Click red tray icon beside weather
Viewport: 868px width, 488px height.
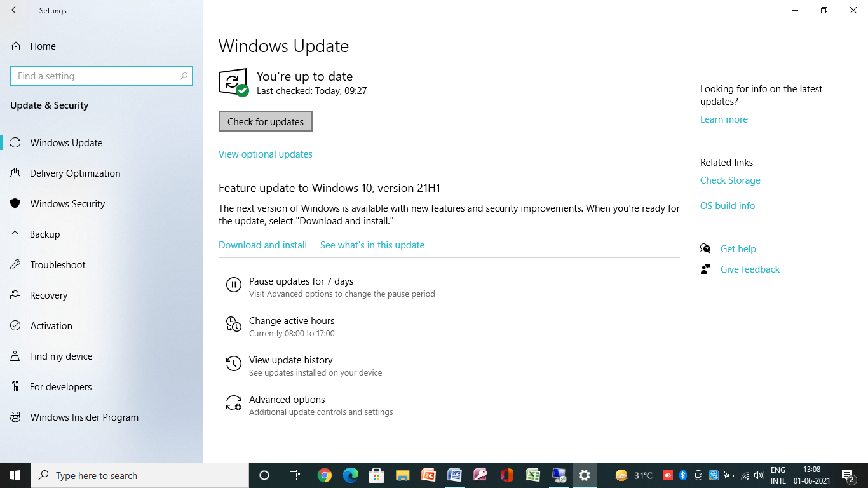tap(668, 475)
